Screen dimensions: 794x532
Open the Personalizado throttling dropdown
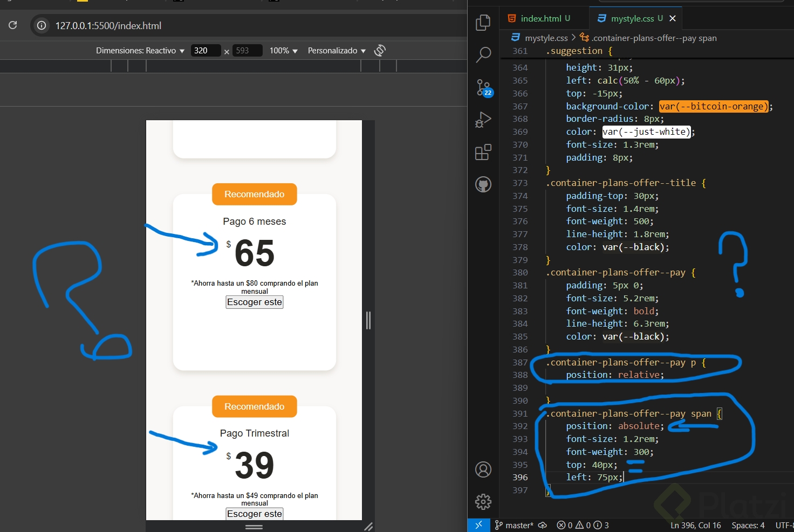[x=337, y=51]
